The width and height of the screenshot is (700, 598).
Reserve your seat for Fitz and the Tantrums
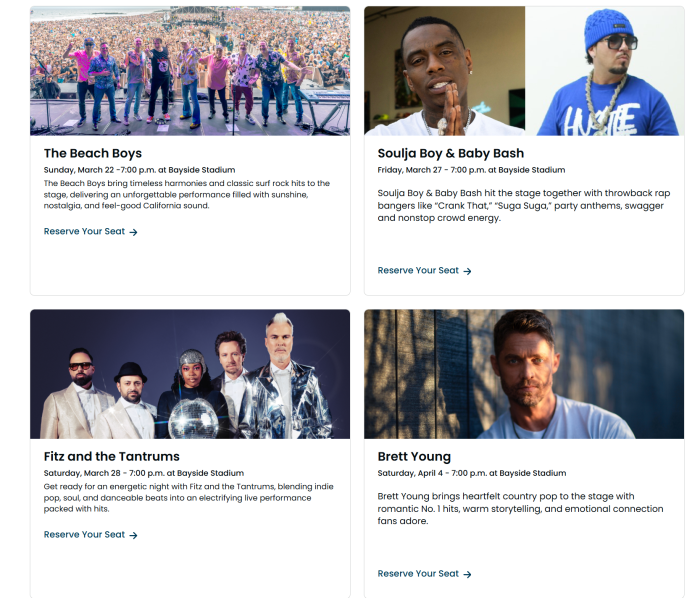(x=91, y=535)
